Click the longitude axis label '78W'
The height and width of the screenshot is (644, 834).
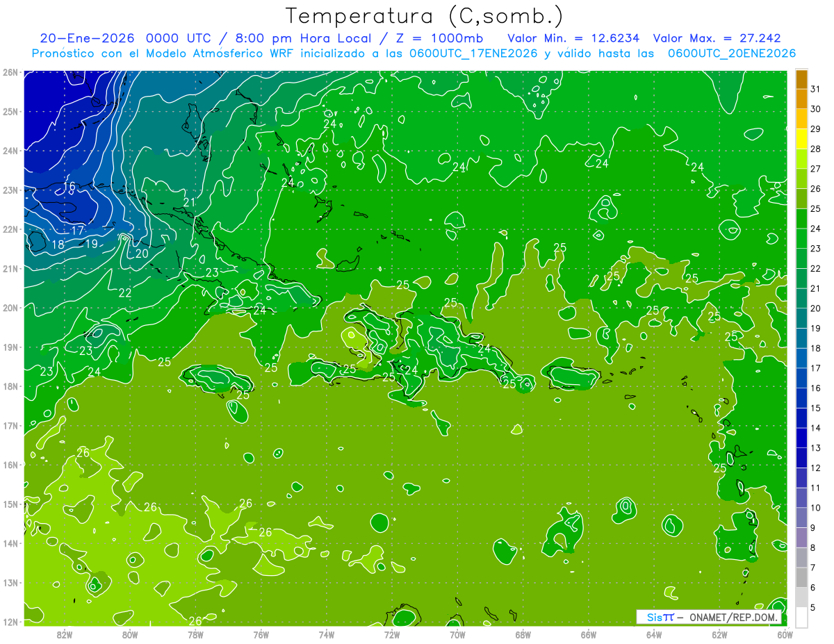coord(195,634)
